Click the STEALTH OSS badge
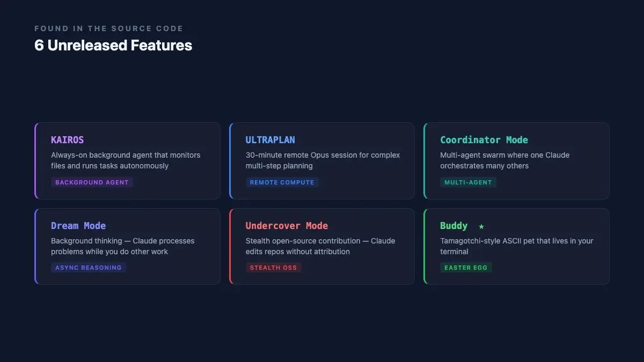644x362 pixels. pyautogui.click(x=273, y=268)
